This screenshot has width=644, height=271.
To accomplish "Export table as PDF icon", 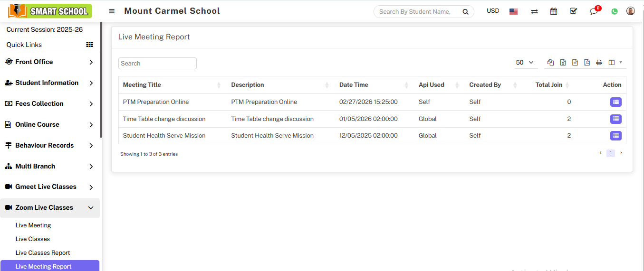I will click(587, 63).
